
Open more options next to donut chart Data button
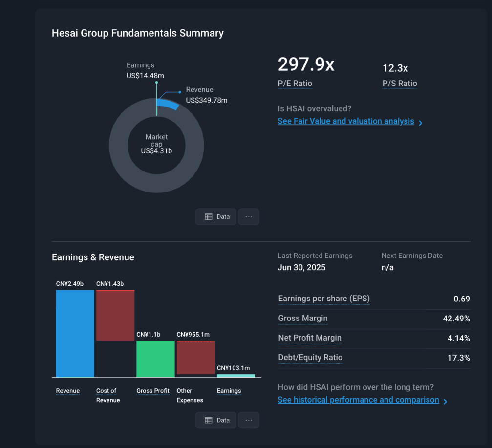[x=249, y=217]
